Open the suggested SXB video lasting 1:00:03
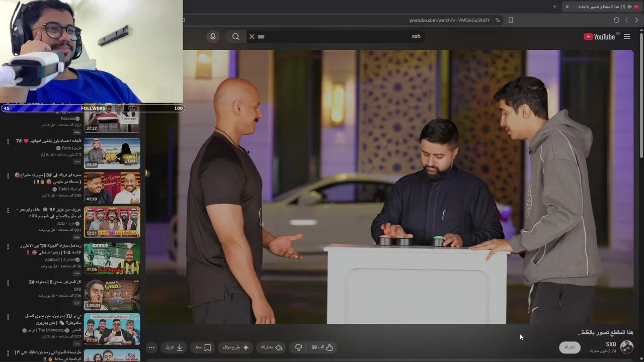This screenshot has width=644, height=362. click(112, 294)
